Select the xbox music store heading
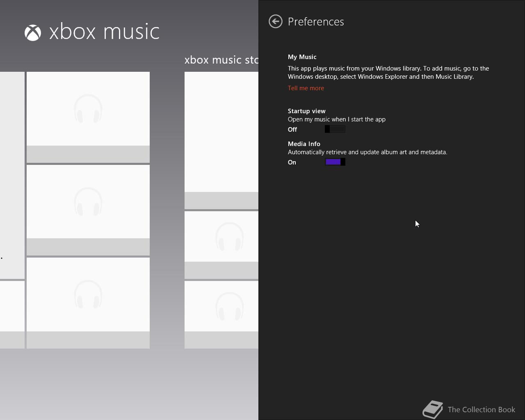This screenshot has width=525, height=420. click(221, 60)
